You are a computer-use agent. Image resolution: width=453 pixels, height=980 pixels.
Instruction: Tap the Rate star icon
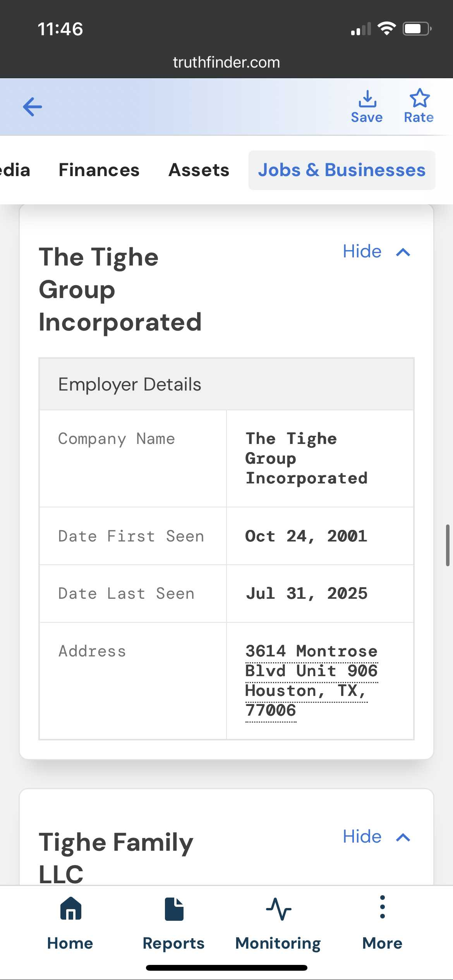click(x=419, y=98)
